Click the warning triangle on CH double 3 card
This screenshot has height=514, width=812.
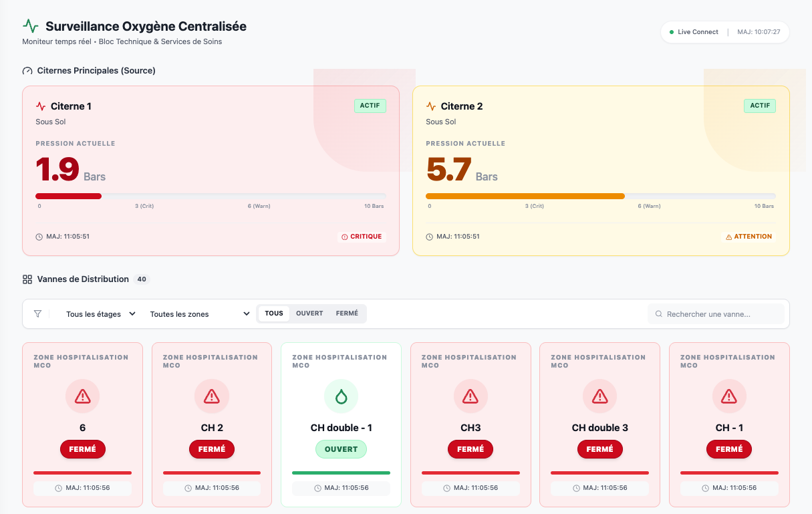point(599,396)
